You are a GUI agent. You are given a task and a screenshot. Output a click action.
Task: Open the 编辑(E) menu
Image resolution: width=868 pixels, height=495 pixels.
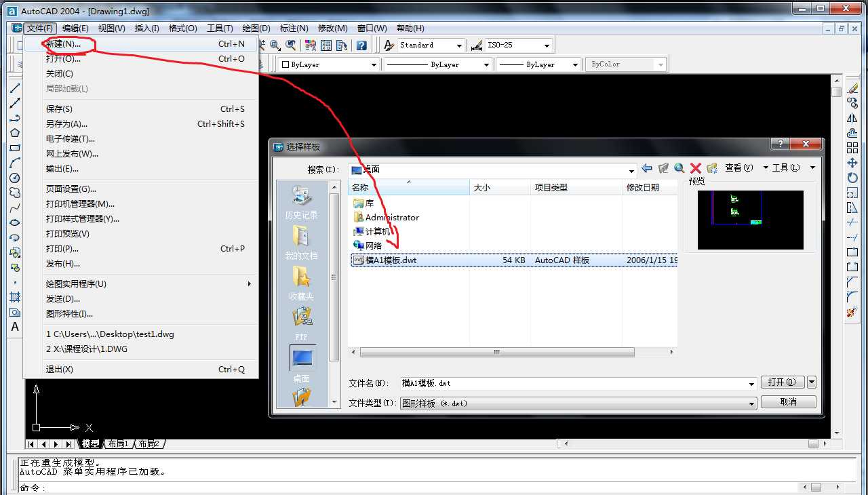click(x=75, y=28)
